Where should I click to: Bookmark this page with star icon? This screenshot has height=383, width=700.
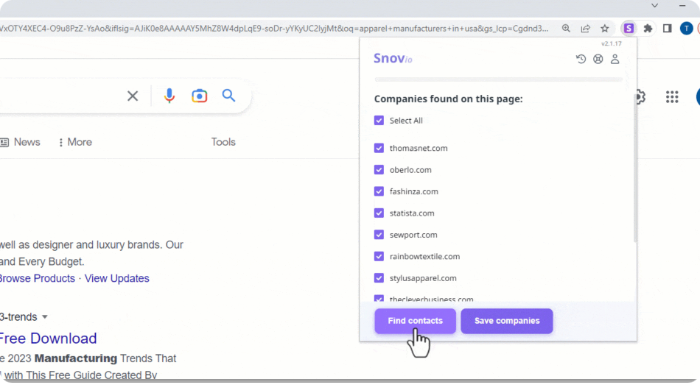pyautogui.click(x=604, y=29)
